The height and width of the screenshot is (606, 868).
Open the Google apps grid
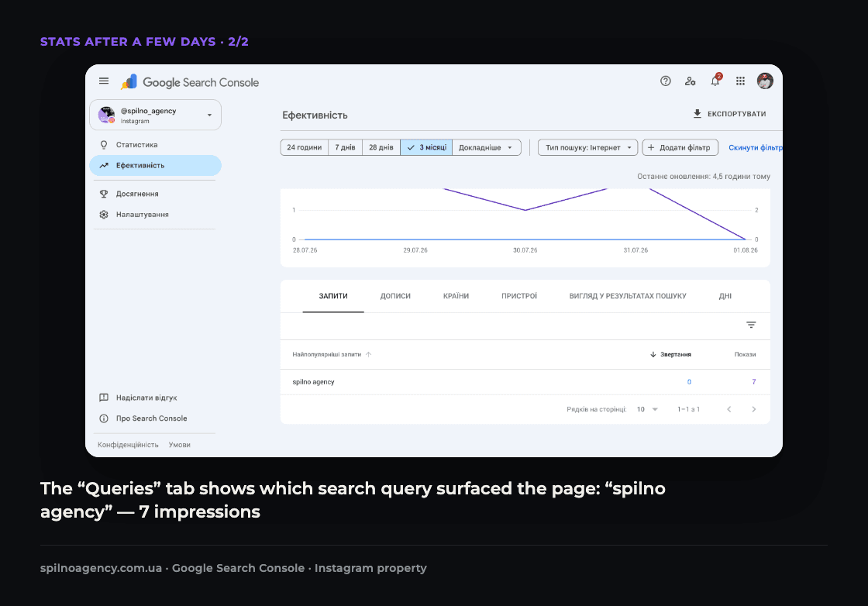pos(740,81)
